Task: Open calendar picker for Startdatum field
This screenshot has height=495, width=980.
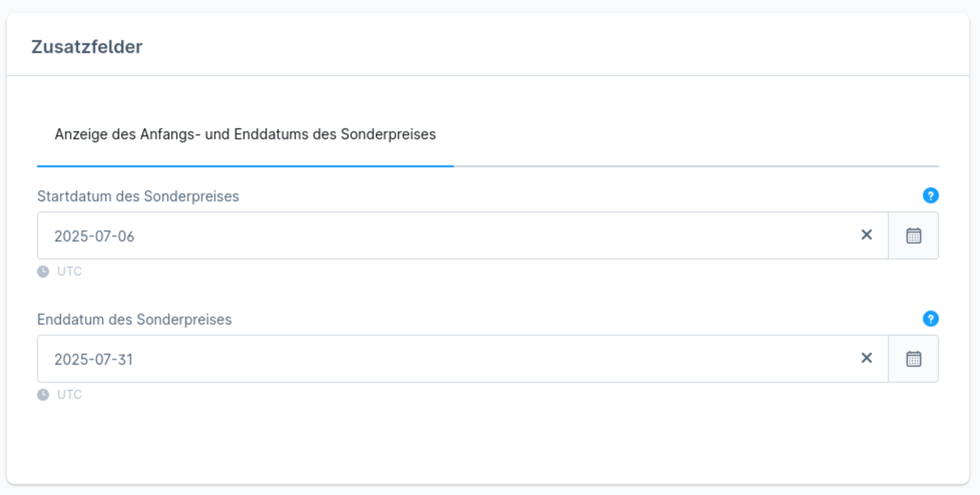Action: point(913,236)
